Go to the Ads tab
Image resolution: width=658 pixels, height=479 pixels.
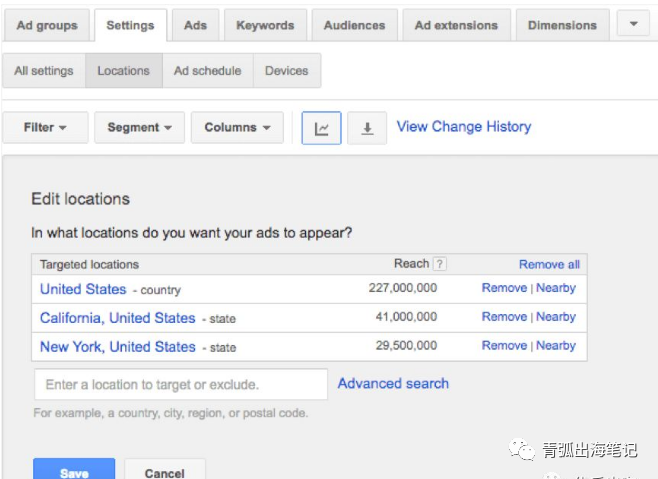pyautogui.click(x=196, y=25)
